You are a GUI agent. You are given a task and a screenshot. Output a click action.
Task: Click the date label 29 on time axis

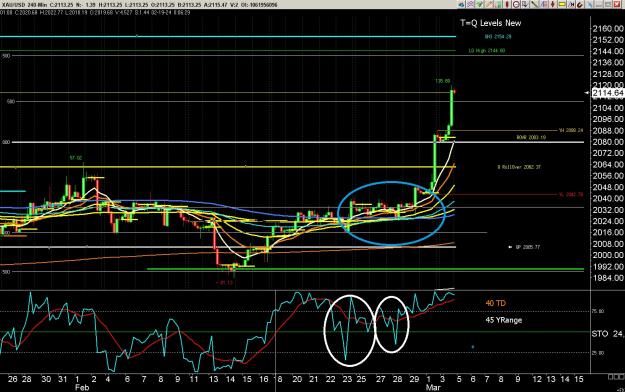tap(414, 379)
